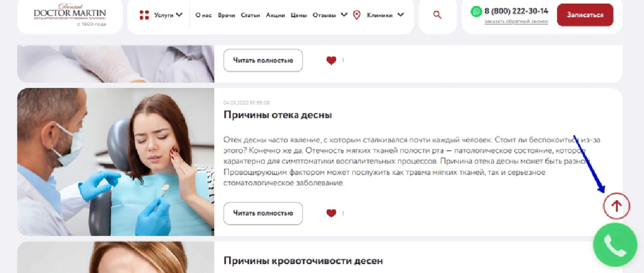The width and height of the screenshot is (644, 273).
Task: Click the scroll-to-top arrow button
Action: click(x=617, y=205)
